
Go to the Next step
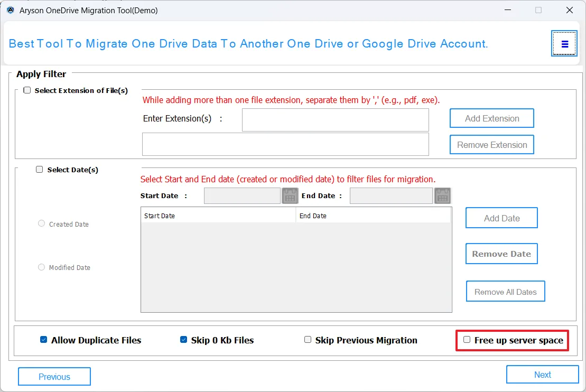coord(542,375)
